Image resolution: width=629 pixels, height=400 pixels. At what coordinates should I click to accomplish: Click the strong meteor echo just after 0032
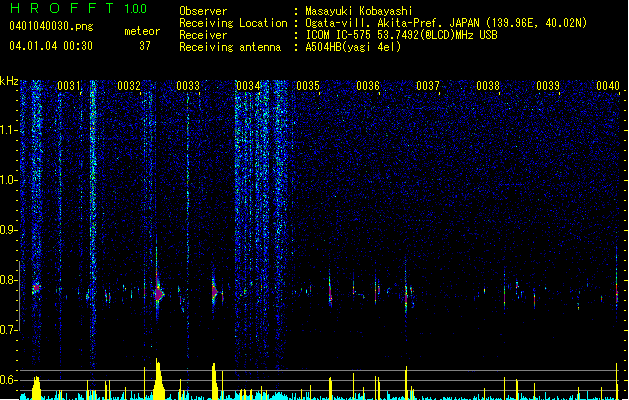[158, 294]
